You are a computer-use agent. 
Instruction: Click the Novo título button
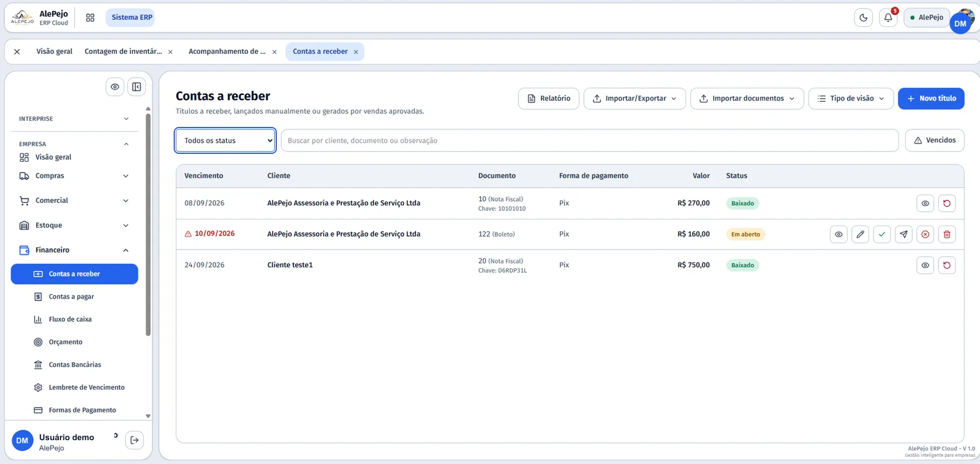pyautogui.click(x=931, y=99)
